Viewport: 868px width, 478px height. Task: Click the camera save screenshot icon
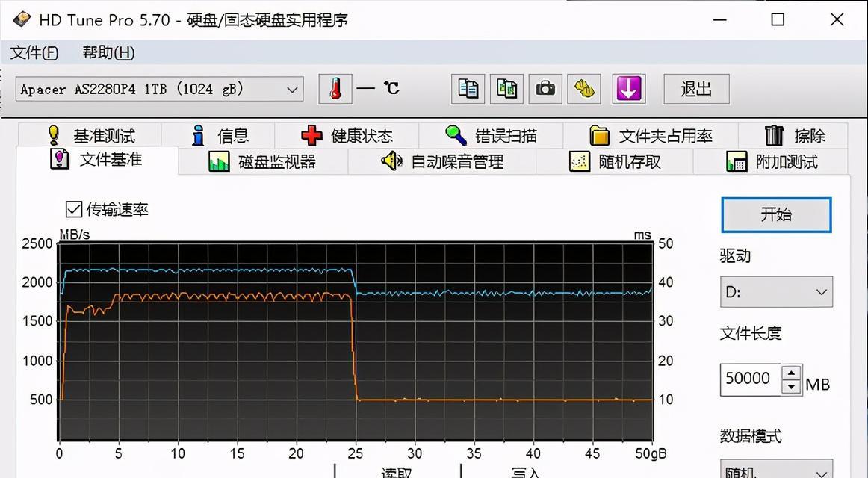[x=545, y=89]
